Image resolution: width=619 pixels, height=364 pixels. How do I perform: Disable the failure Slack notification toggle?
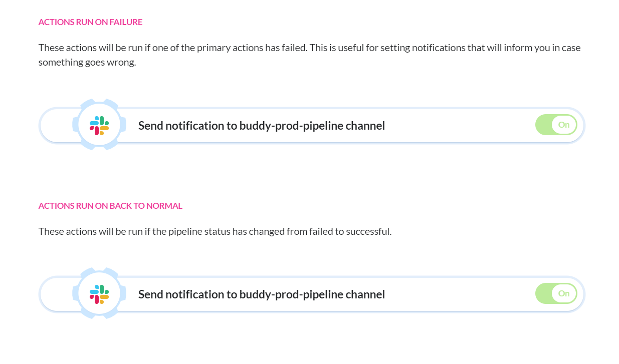click(x=556, y=125)
